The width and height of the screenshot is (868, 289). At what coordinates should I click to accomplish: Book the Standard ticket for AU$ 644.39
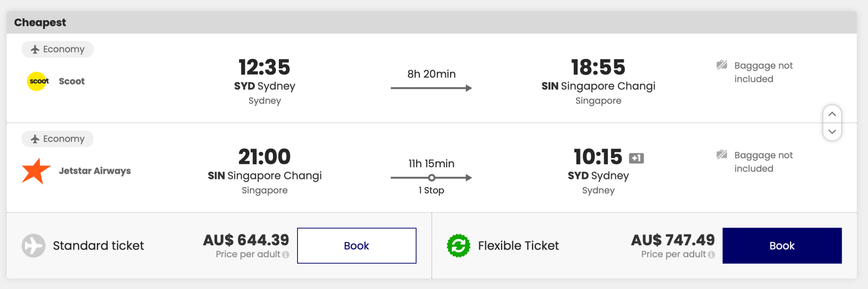(x=356, y=245)
